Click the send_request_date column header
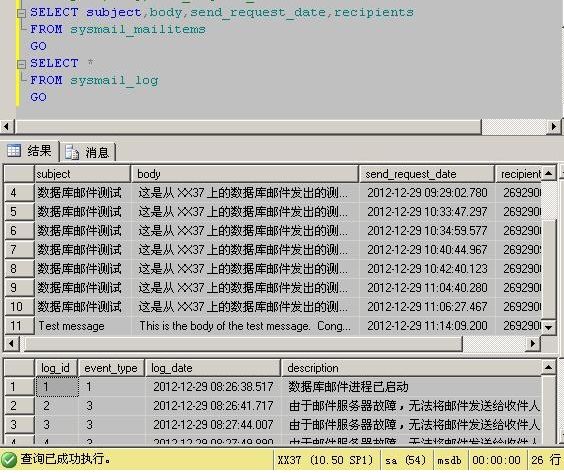The height and width of the screenshot is (473, 564). [x=427, y=174]
